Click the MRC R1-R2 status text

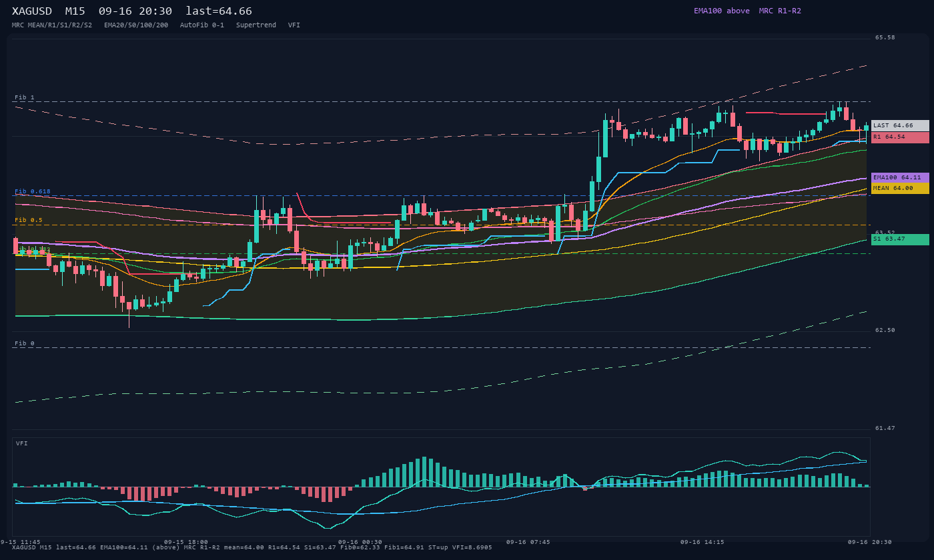780,11
